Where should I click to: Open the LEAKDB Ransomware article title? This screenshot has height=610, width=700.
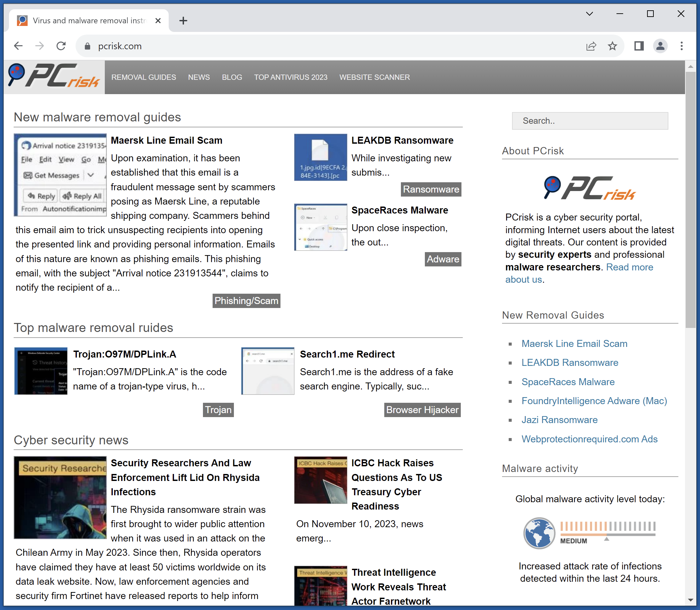tap(402, 140)
